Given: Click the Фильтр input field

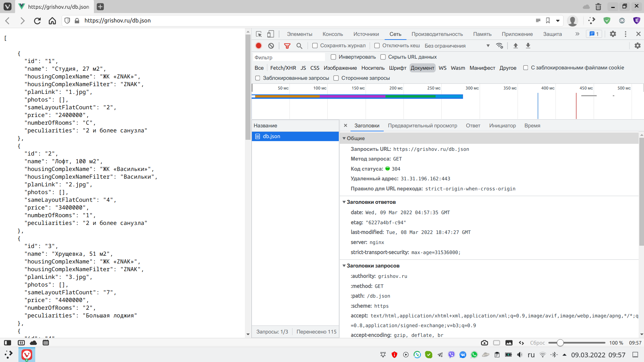Looking at the screenshot, I should 289,57.
